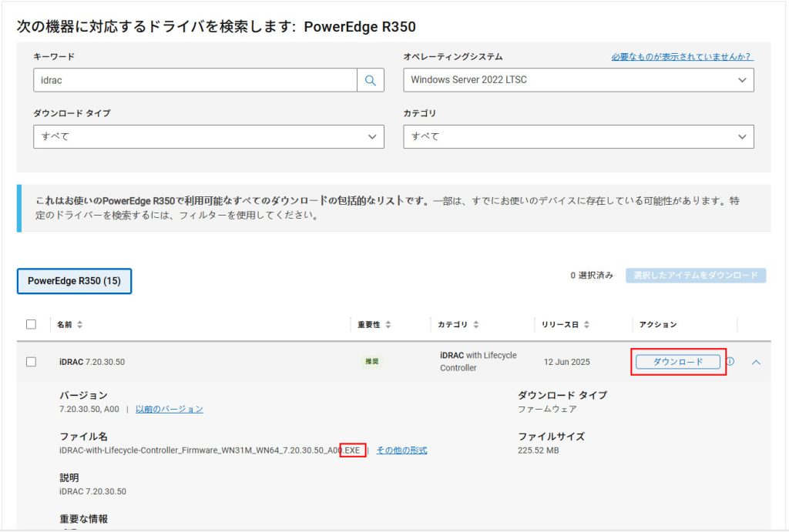The height and width of the screenshot is (532, 789).
Task: Click the ファームウェア download type value
Action: pyautogui.click(x=548, y=410)
